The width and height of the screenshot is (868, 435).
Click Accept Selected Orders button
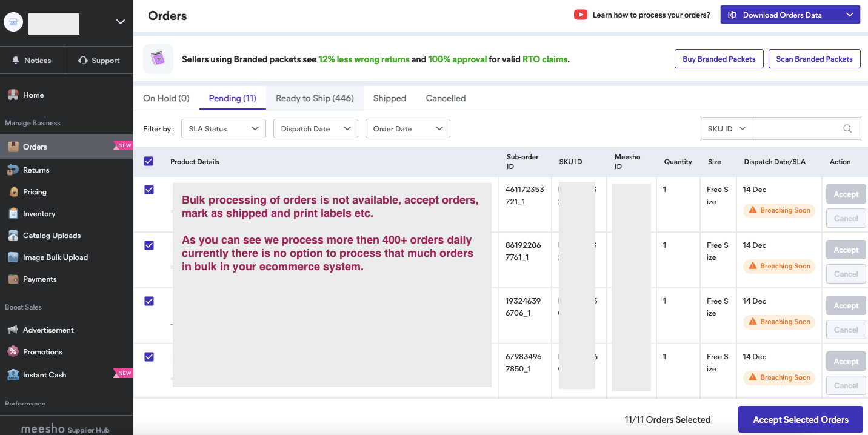point(800,419)
